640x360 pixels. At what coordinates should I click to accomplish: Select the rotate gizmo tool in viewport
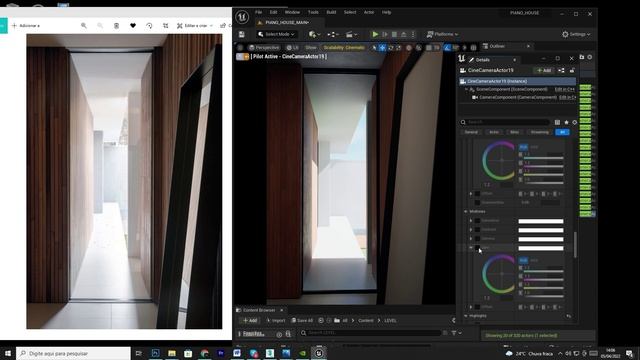[x=391, y=48]
